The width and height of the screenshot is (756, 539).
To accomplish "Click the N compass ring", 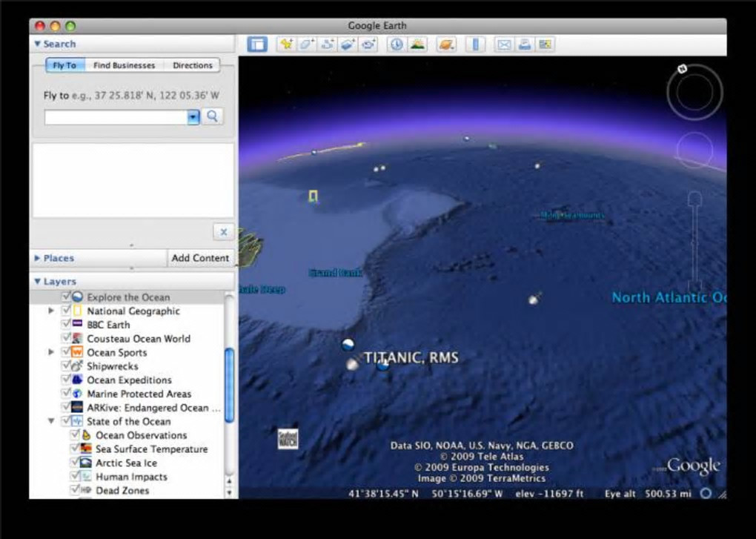I will [x=694, y=92].
